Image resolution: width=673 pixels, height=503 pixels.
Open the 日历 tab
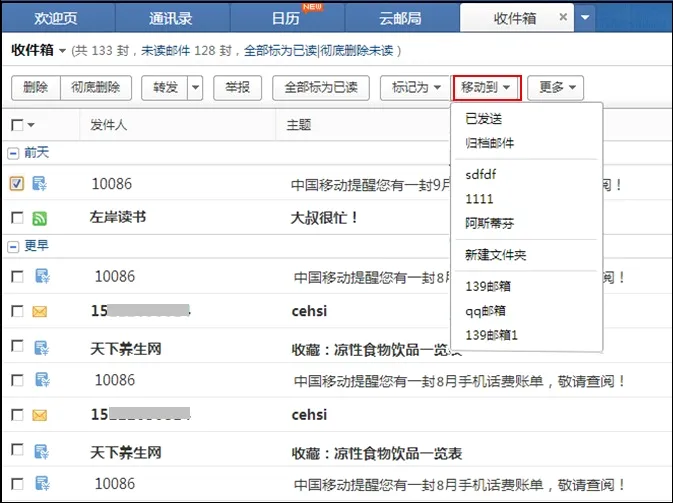pyautogui.click(x=286, y=18)
